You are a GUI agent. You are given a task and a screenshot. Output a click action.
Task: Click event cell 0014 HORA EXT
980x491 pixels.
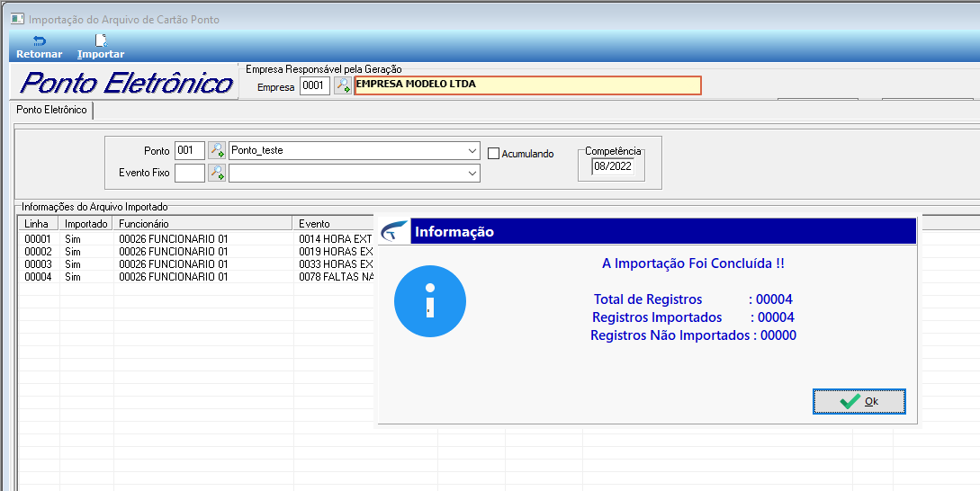pyautogui.click(x=335, y=239)
